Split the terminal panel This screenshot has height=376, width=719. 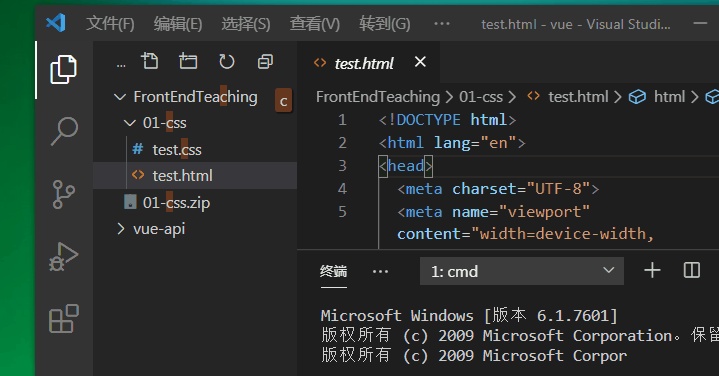tap(691, 271)
